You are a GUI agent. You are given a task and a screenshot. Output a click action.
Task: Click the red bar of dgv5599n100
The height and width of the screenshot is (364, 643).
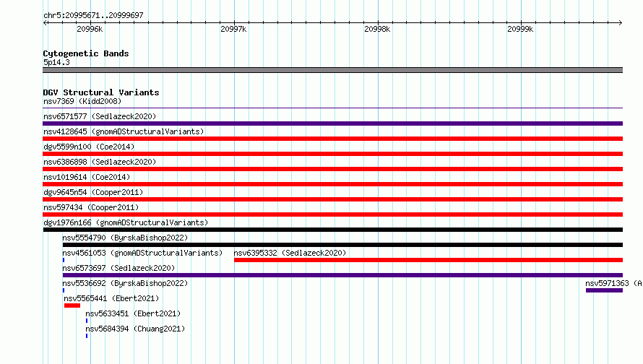332,154
